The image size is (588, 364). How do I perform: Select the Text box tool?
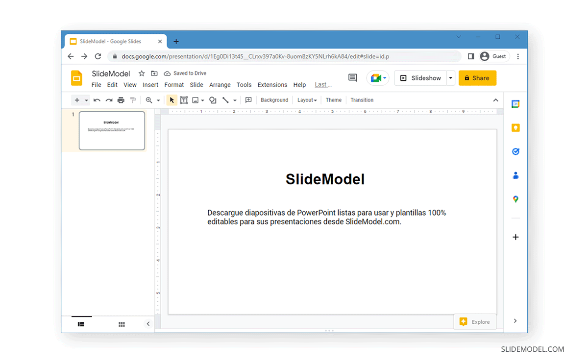coord(184,100)
